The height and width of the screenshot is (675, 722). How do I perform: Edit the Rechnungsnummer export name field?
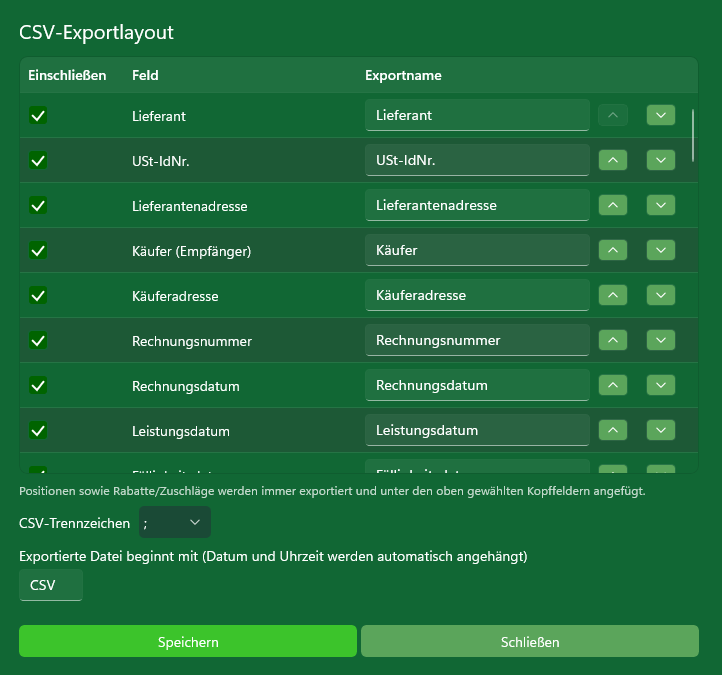pos(477,340)
